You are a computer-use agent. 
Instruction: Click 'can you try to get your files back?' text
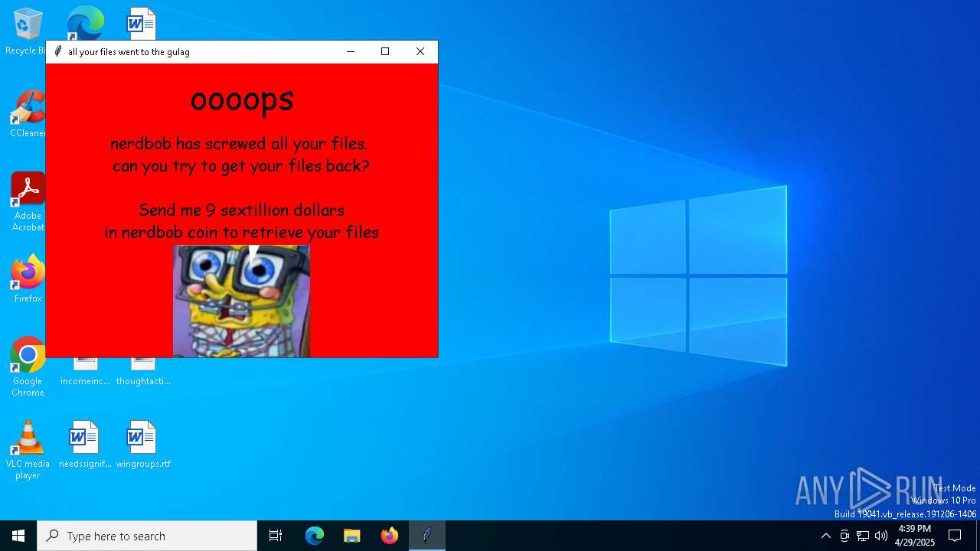tap(241, 165)
